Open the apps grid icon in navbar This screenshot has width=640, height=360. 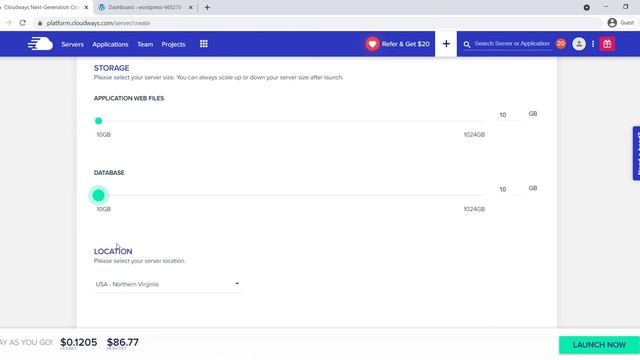click(204, 44)
